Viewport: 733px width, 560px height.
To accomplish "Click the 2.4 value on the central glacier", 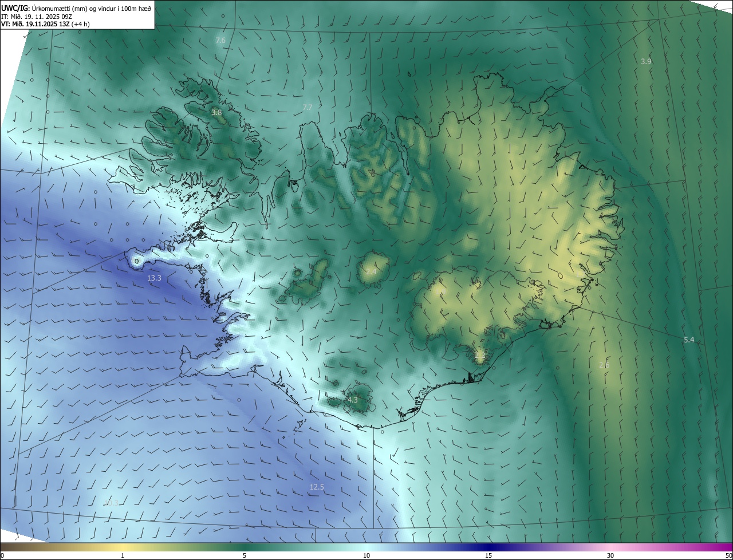I will pos(371,271).
